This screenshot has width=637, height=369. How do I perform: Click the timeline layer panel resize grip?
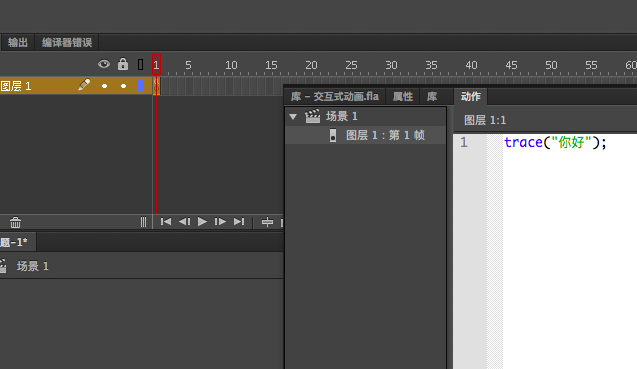click(143, 222)
